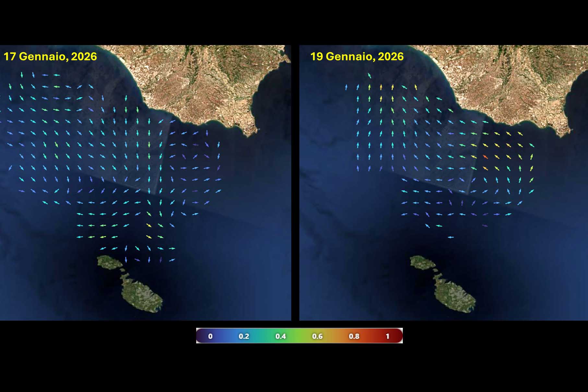
Task: Click the 0 value on the color scale
Action: pyautogui.click(x=210, y=336)
